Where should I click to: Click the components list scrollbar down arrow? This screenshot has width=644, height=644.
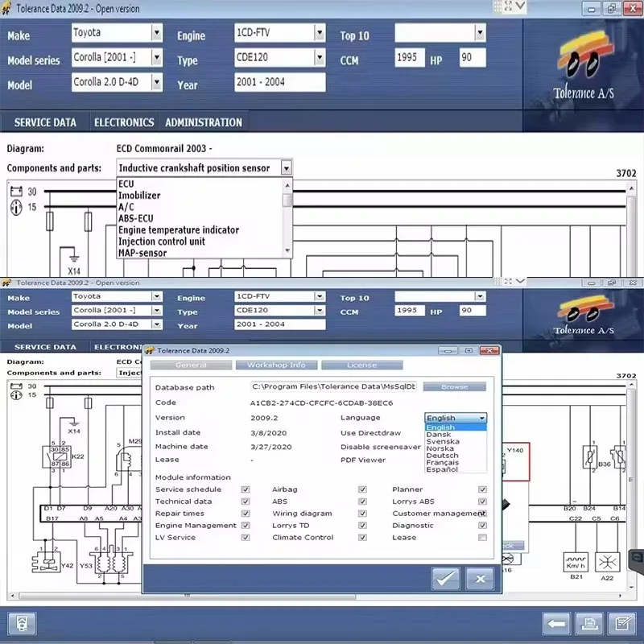[287, 250]
